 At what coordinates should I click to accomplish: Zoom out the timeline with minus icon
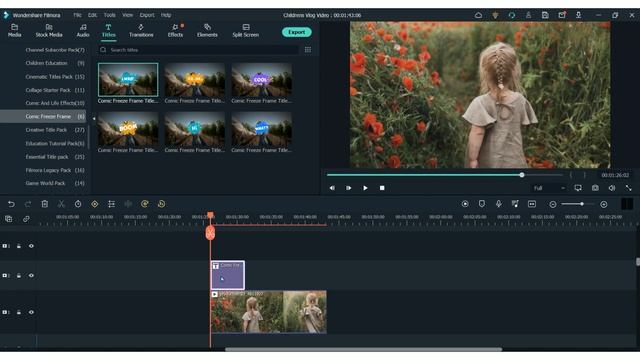[x=553, y=204]
